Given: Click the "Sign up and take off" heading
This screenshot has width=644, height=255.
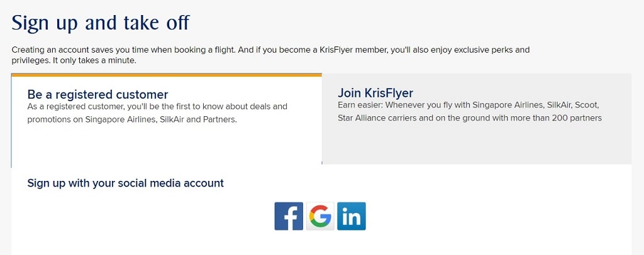Looking at the screenshot, I should tap(101, 23).
